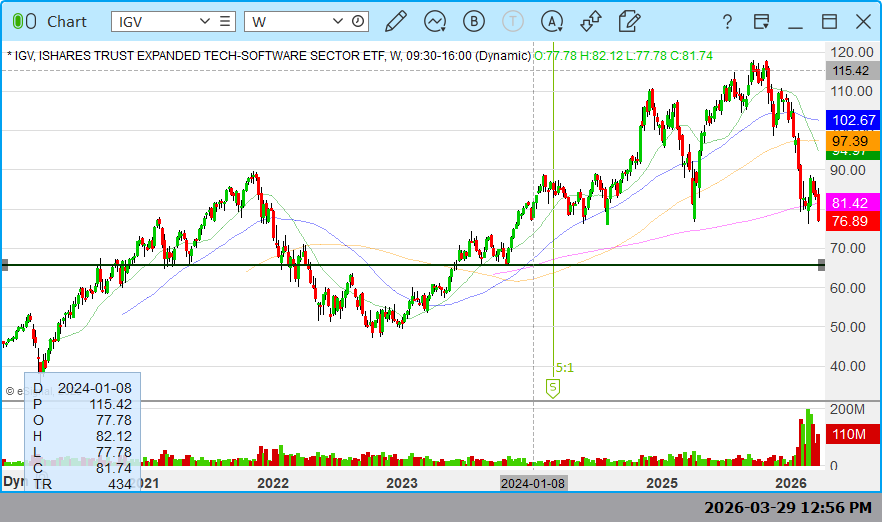Select the horizontal line's left handle
The image size is (882, 522).
pyautogui.click(x=4, y=265)
